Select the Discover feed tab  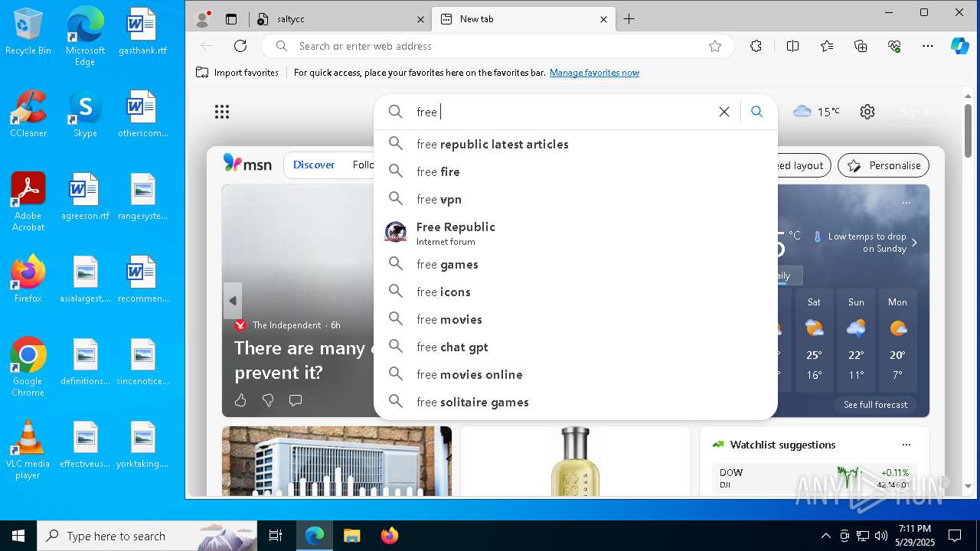coord(314,165)
